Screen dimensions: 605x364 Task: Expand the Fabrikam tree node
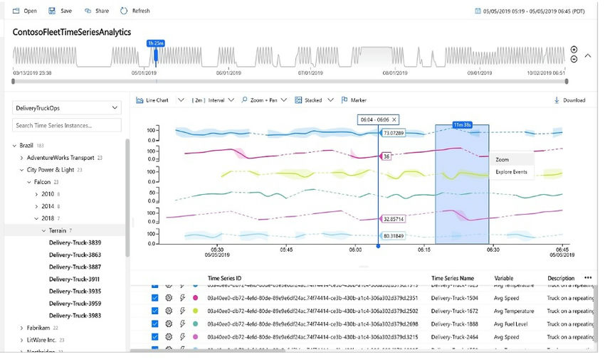coord(21,328)
